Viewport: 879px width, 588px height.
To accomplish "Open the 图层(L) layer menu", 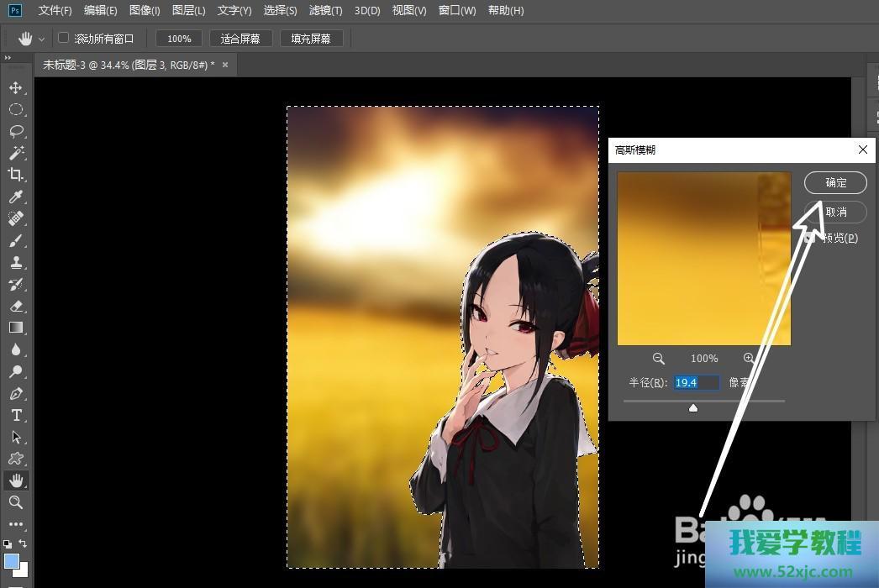I will [188, 11].
